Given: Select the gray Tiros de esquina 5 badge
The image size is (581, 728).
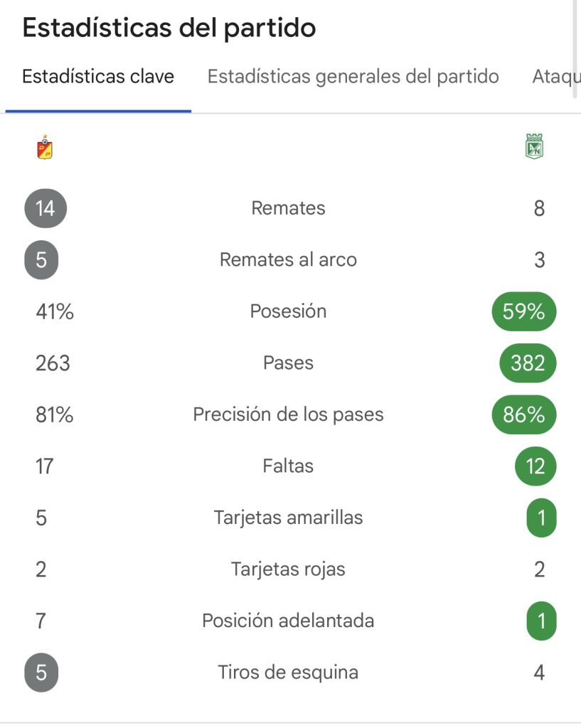Looking at the screenshot, I should click(x=41, y=673).
